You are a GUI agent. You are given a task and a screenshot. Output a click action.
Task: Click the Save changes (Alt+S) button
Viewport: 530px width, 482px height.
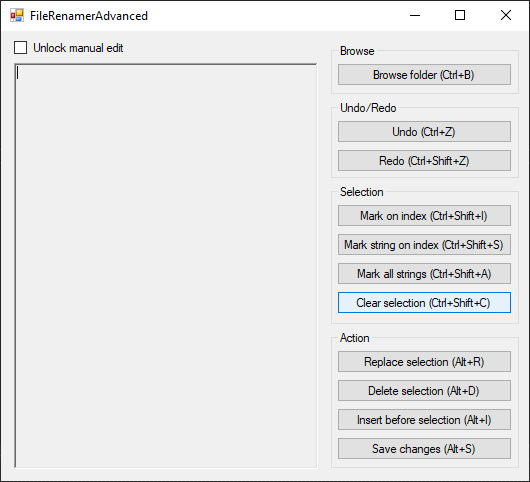424,449
